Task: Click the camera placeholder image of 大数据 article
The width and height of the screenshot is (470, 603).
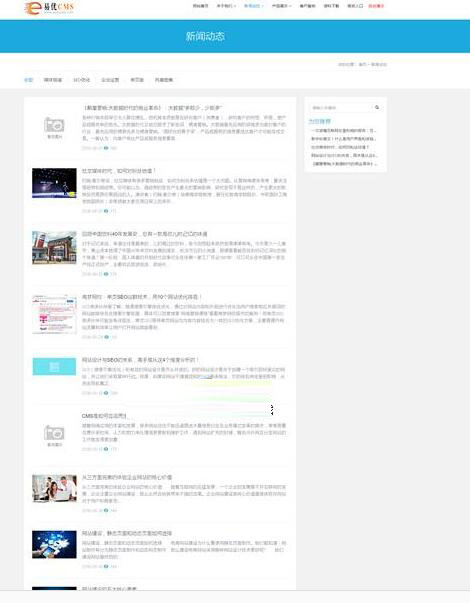Action: (54, 127)
